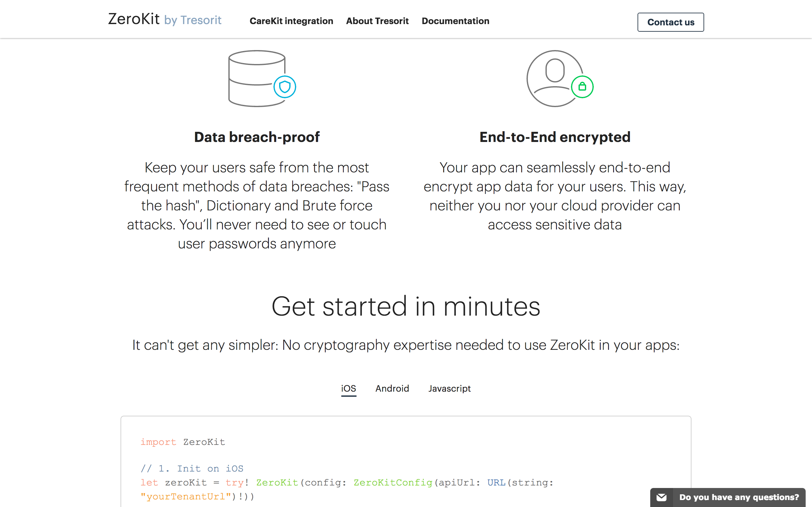Click the envelope icon in chat widget
812x507 pixels.
[x=661, y=497]
